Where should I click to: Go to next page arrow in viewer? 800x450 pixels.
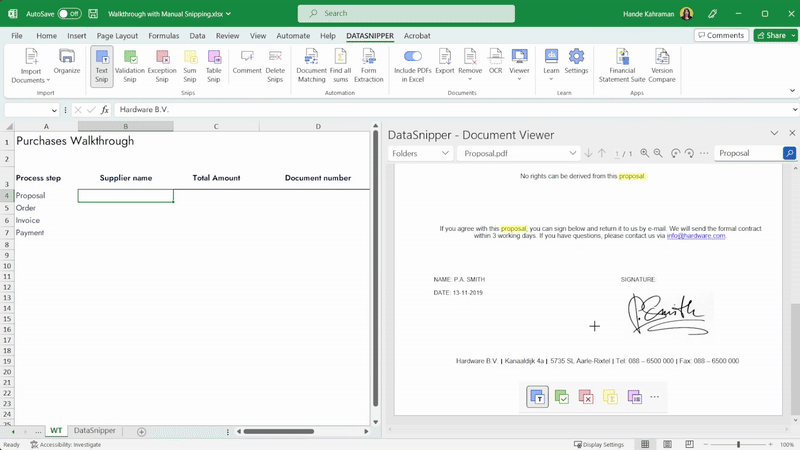pyautogui.click(x=588, y=153)
